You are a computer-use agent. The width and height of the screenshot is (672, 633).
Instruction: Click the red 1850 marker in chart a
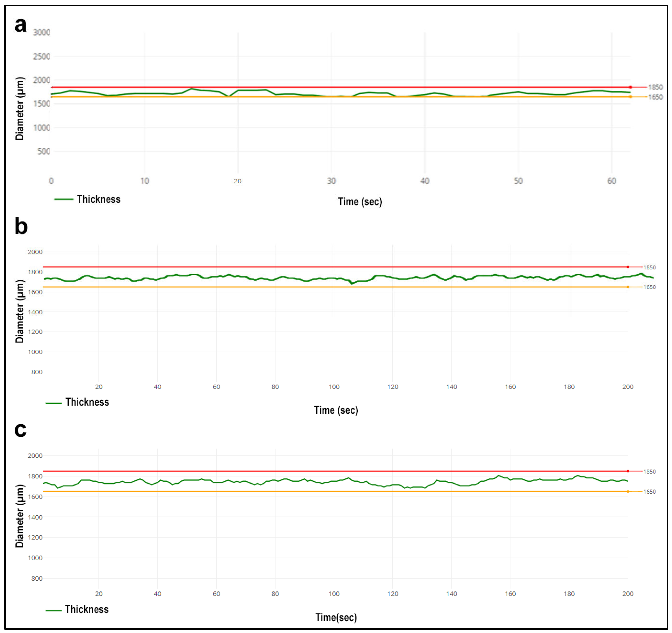click(x=630, y=87)
